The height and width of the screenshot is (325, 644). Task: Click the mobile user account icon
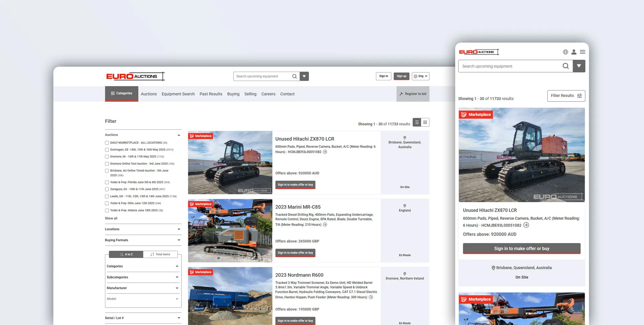[x=574, y=52]
